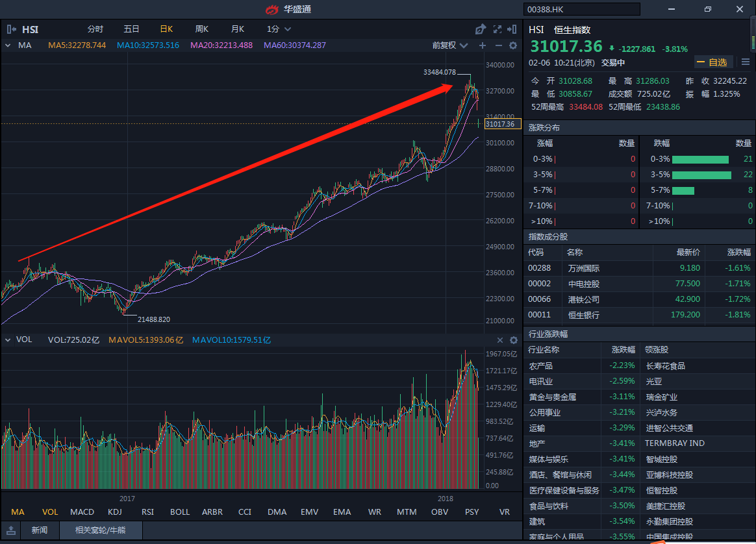
Task: Enable the ARBR indicator
Action: pyautogui.click(x=212, y=512)
